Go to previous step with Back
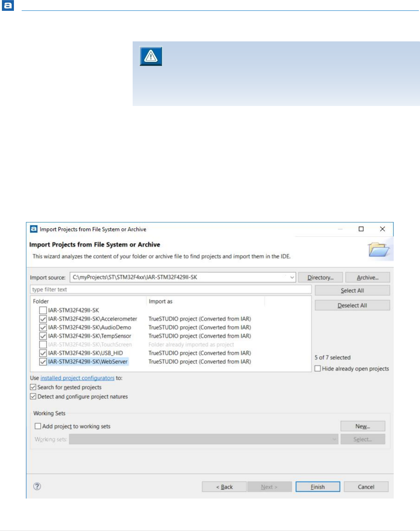The width and height of the screenshot is (420, 531). [x=224, y=487]
